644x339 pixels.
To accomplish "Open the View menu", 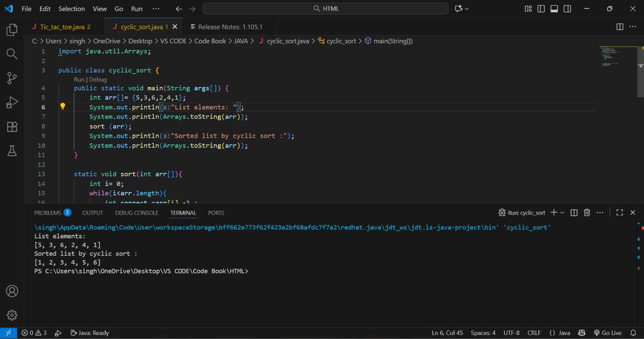I will click(99, 9).
